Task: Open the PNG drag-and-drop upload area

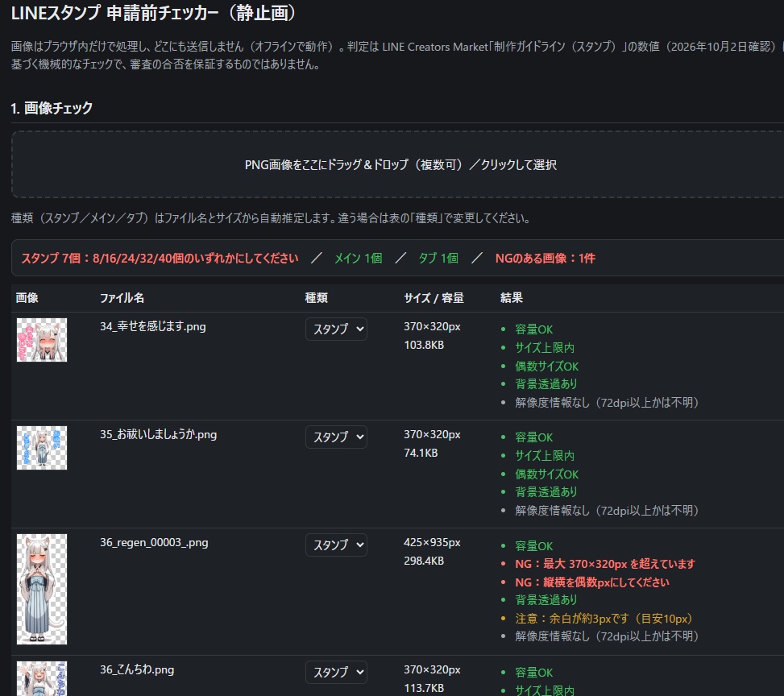Action: (400, 164)
